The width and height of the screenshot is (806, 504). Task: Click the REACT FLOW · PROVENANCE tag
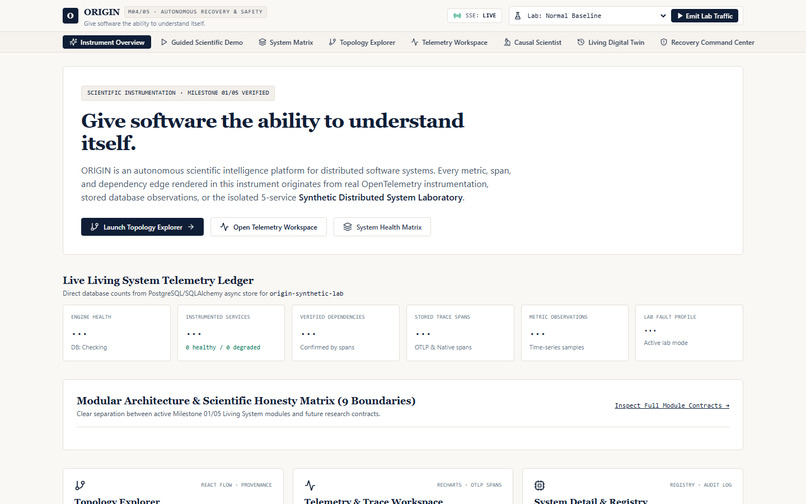[x=236, y=485]
